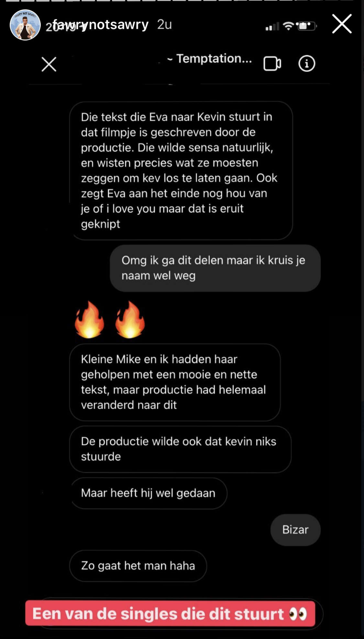Tap the battery indicator icon
The image size is (364, 639).
[x=306, y=26]
